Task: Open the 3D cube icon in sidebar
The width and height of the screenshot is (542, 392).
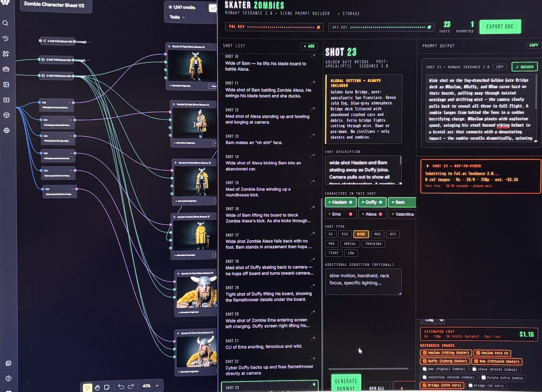Action: coord(6,115)
